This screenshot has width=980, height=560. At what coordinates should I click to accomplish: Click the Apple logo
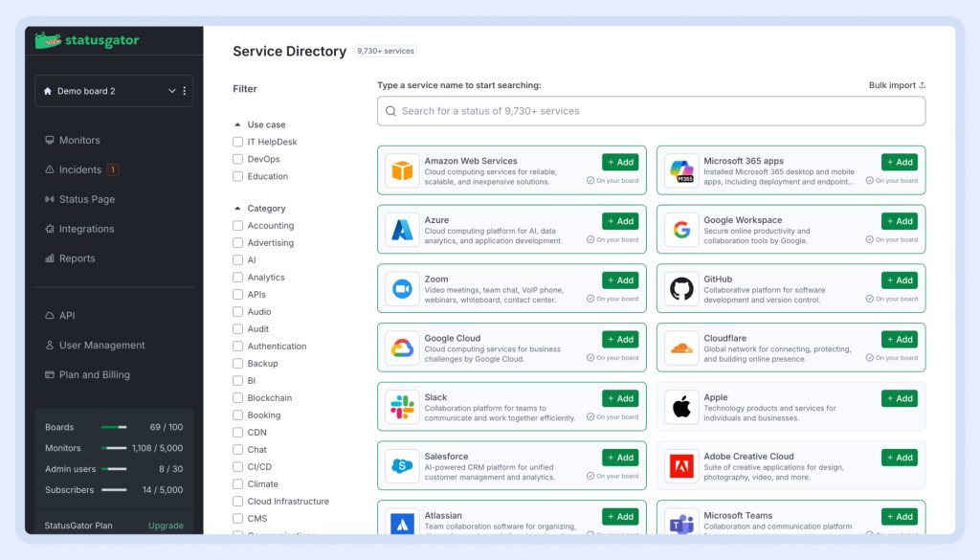click(x=681, y=407)
